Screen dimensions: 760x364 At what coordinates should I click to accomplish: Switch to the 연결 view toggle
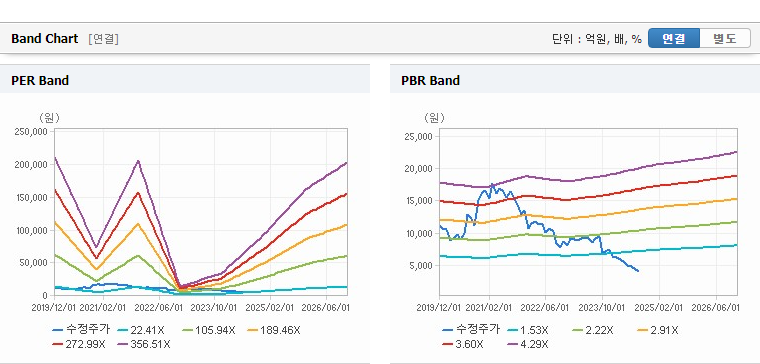tap(674, 38)
